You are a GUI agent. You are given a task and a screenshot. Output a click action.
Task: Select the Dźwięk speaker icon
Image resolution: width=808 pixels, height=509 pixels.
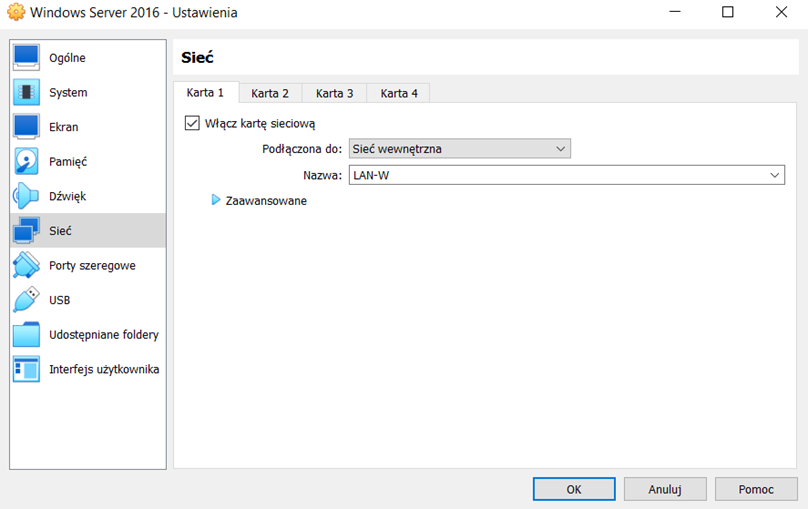(x=26, y=196)
